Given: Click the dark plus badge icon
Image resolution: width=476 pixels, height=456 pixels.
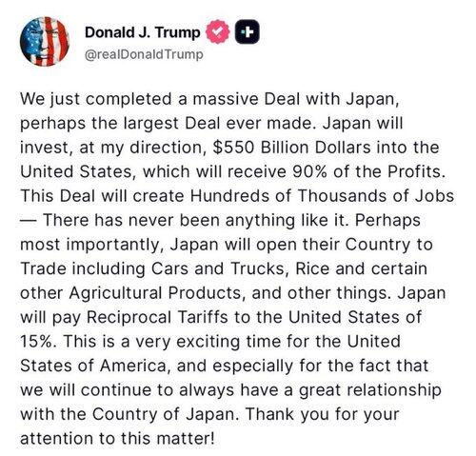Looking at the screenshot, I should coord(247,31).
